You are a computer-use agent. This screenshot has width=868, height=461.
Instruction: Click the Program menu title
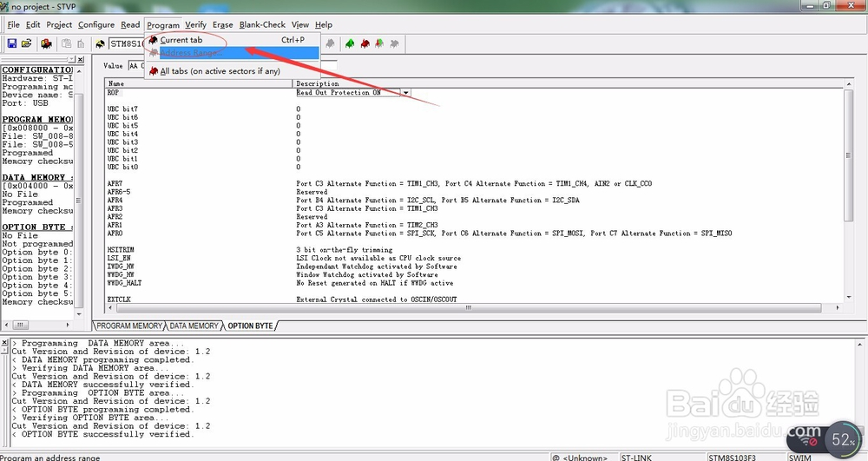tap(163, 25)
